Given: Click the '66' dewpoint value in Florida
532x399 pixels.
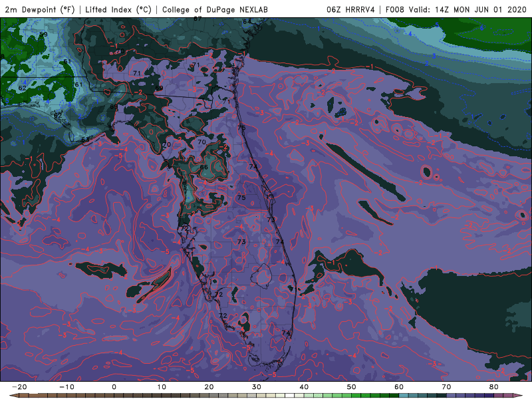Looking at the screenshot, I should point(204,167).
